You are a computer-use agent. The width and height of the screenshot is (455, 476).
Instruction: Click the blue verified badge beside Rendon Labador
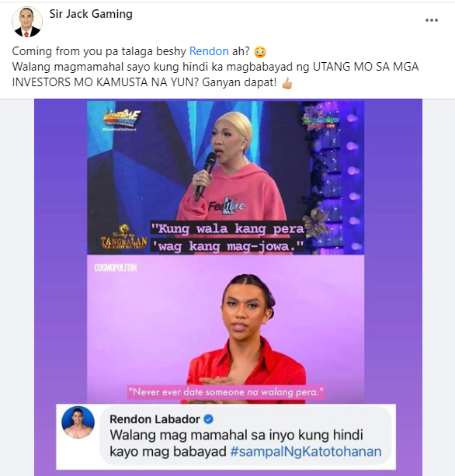209,419
